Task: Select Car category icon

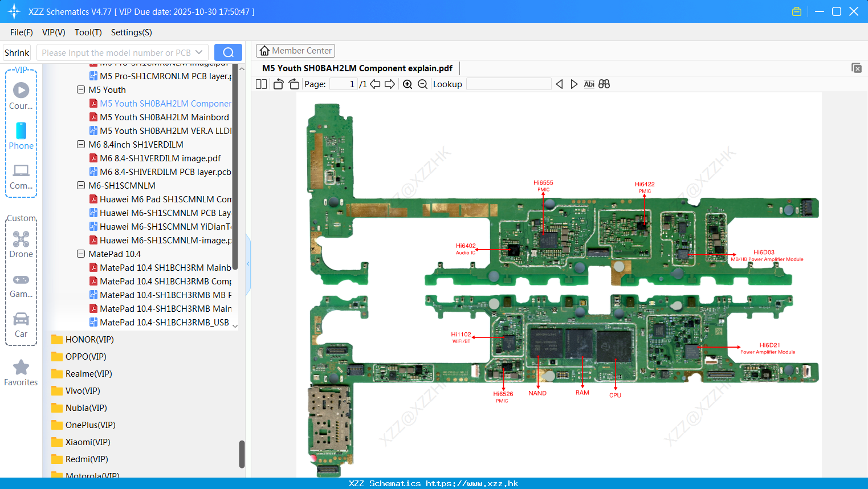Action: click(21, 325)
